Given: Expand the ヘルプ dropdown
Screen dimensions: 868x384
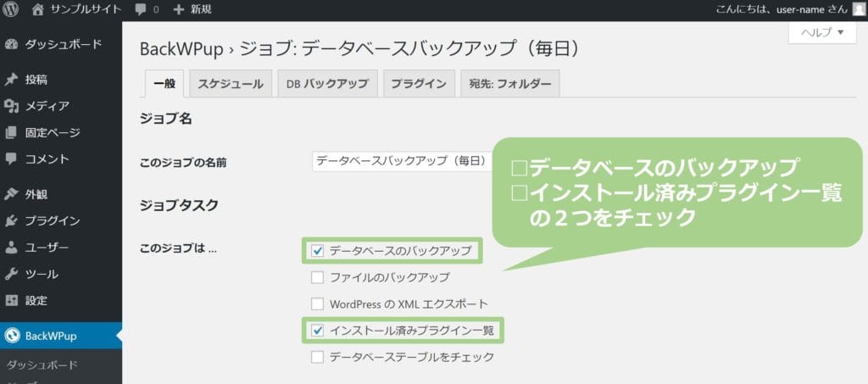Looking at the screenshot, I should [x=821, y=33].
